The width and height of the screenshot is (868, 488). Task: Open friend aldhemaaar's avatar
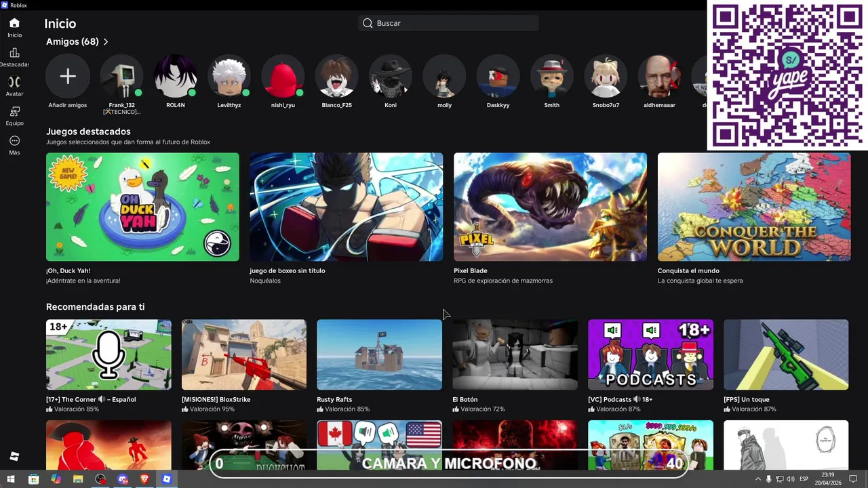point(660,77)
